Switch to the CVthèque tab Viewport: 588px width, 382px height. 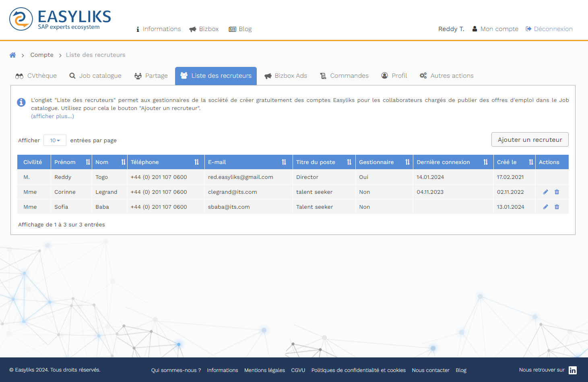tap(36, 76)
